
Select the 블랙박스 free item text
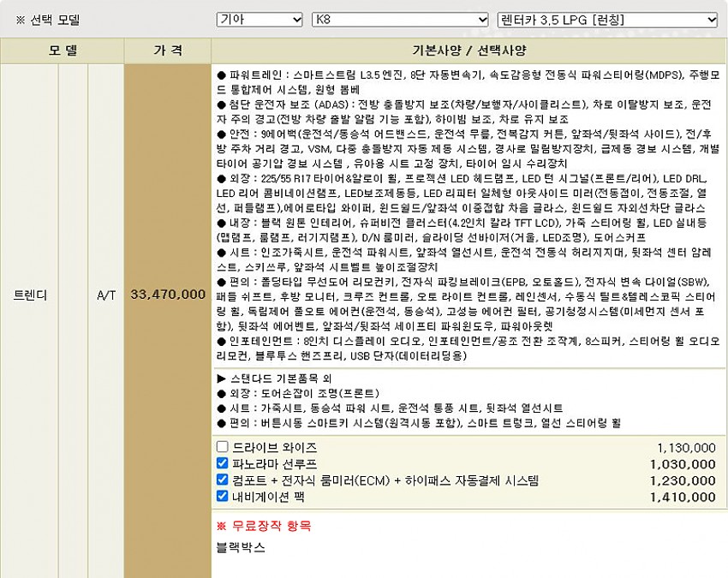[x=242, y=547]
